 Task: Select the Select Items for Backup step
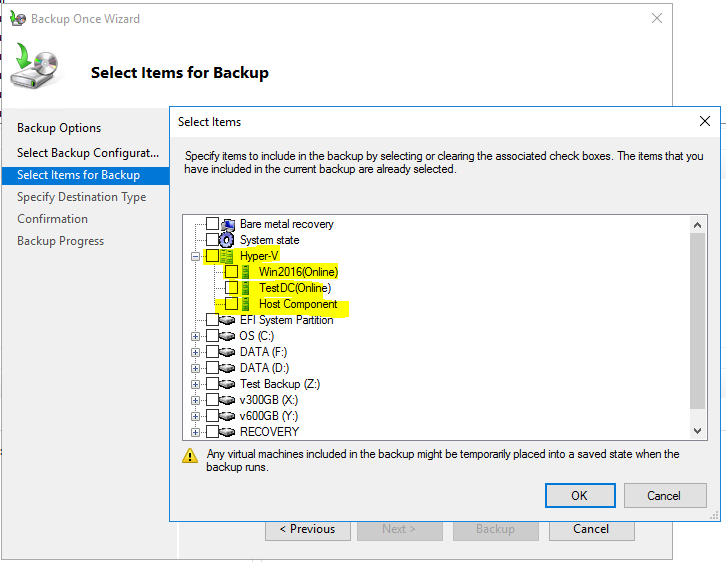[85, 175]
